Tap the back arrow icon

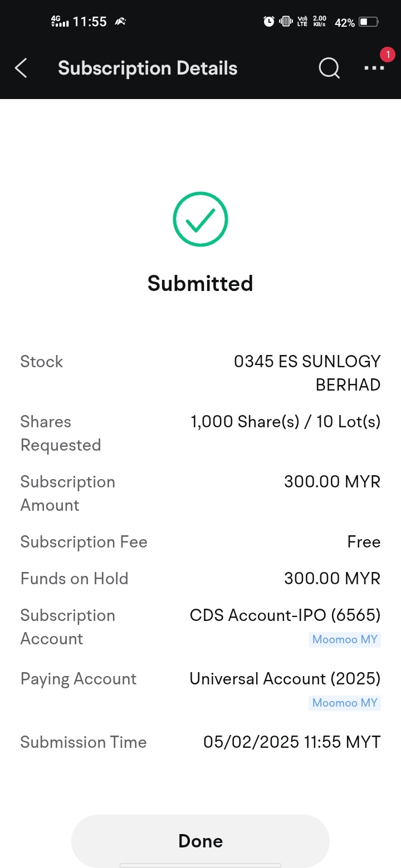coord(21,68)
